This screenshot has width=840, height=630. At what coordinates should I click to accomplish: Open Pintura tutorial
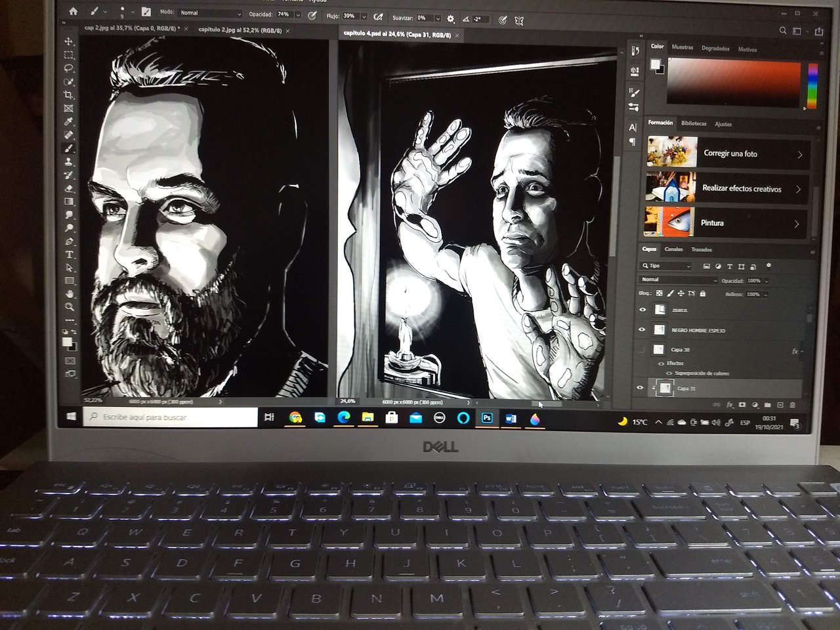point(726,222)
